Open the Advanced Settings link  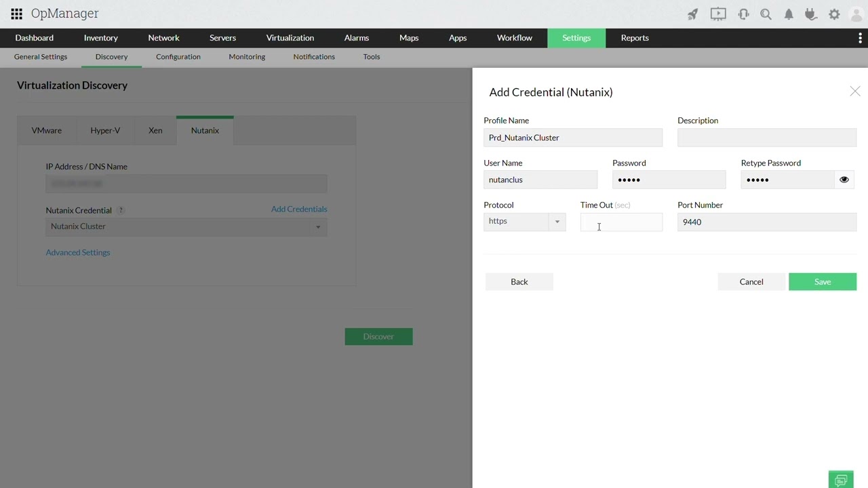coord(78,252)
